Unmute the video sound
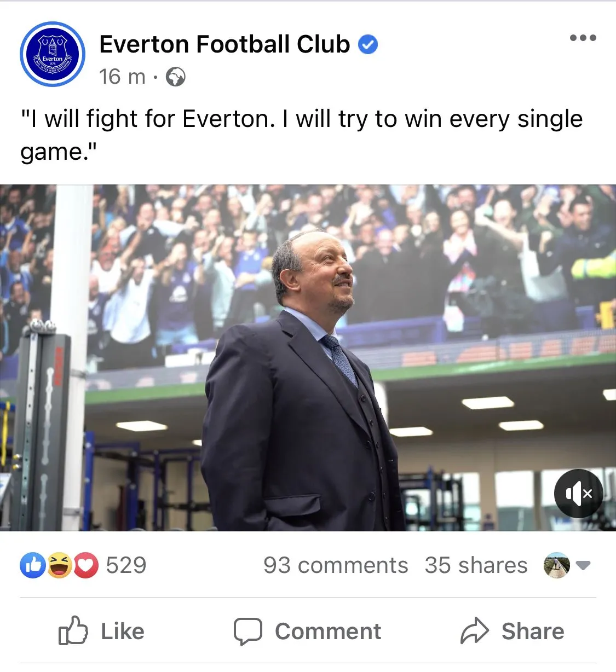Image resolution: width=616 pixels, height=672 pixels. [x=578, y=494]
